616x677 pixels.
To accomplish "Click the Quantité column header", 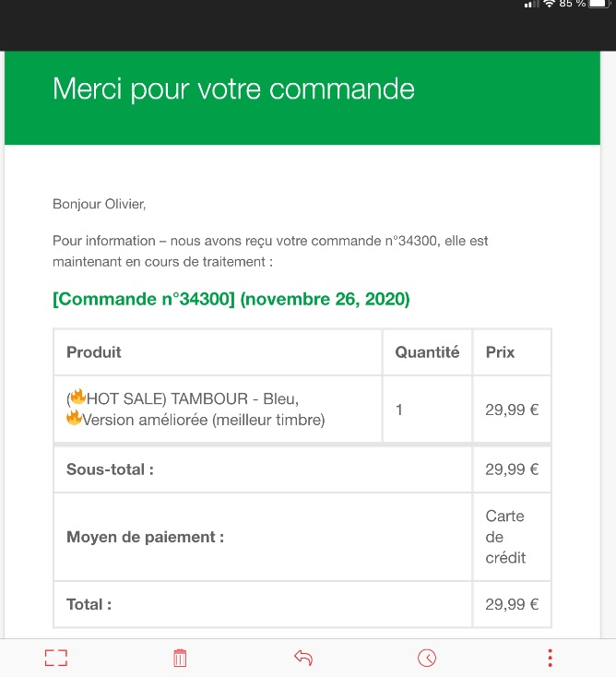I will (427, 352).
